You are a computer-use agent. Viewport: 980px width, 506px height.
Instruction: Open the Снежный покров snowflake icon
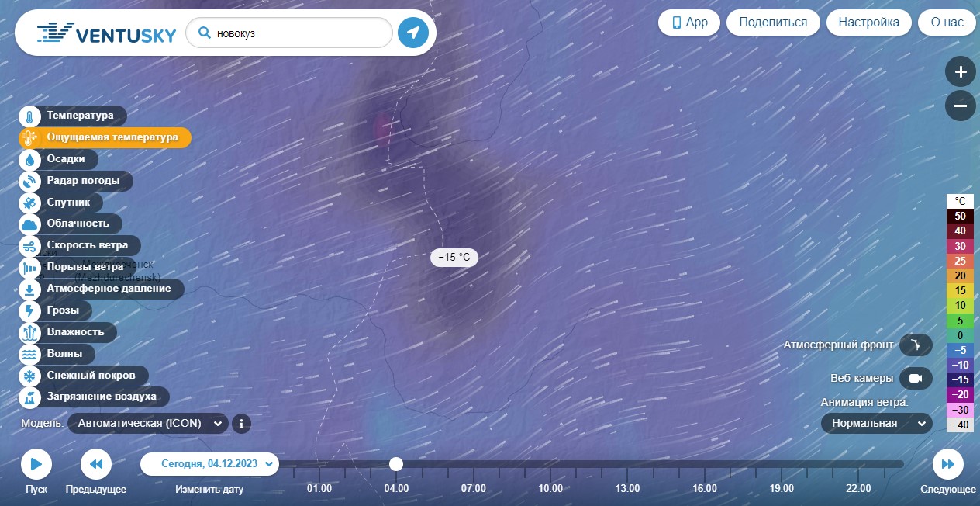[29, 376]
